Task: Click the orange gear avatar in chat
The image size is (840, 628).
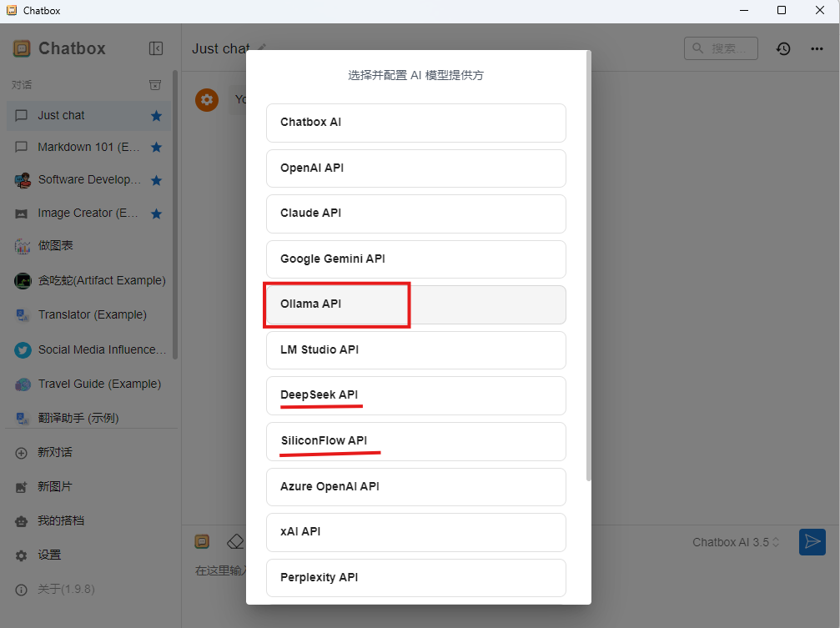Action: [207, 100]
